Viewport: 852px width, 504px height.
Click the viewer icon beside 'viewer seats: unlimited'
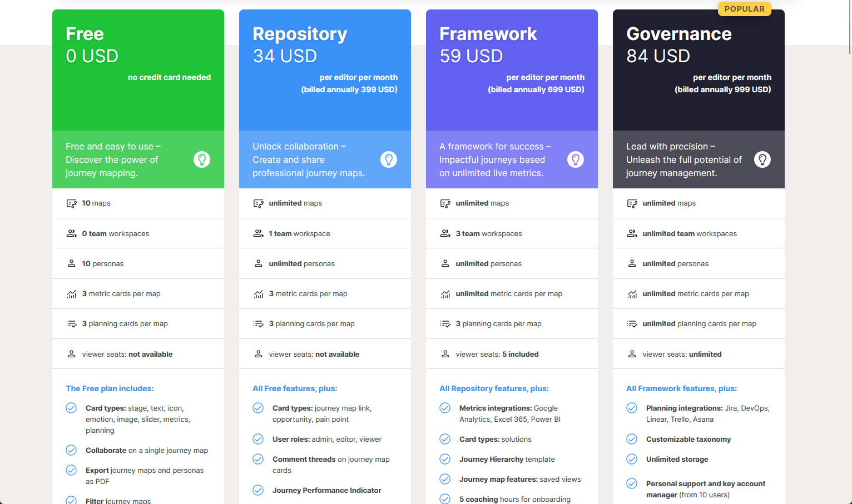(632, 354)
